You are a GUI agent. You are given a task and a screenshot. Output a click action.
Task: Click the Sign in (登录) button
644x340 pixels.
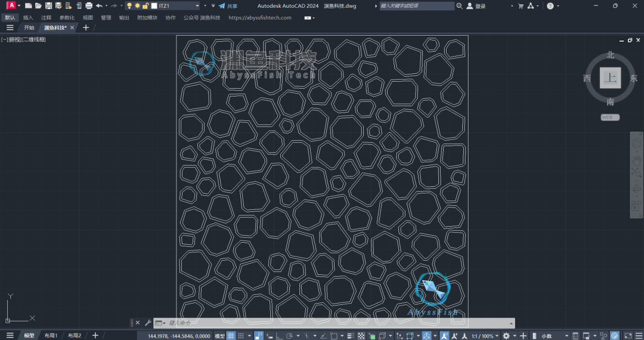click(x=476, y=6)
